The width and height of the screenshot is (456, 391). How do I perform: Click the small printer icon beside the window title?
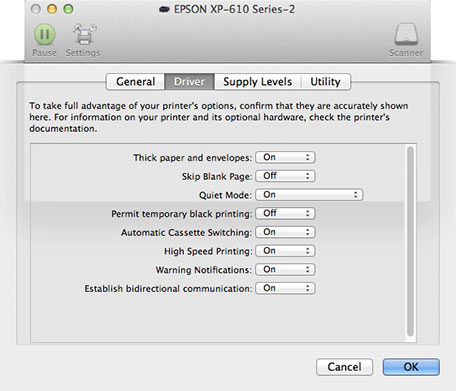tap(164, 9)
